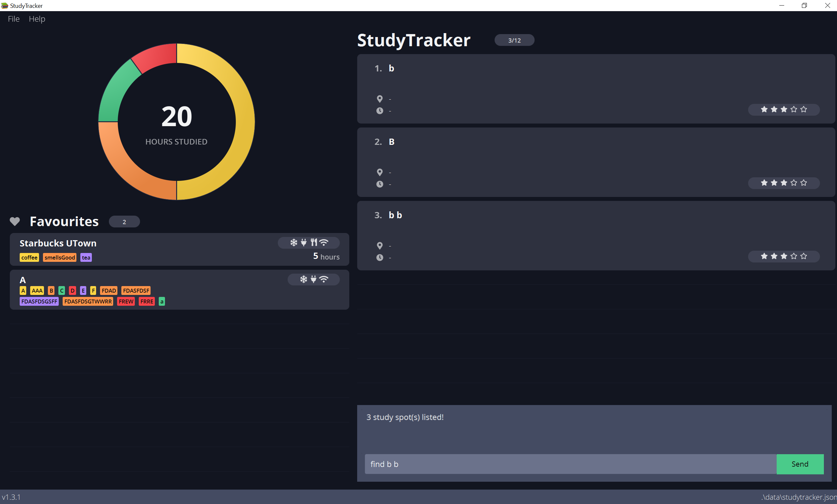The width and height of the screenshot is (837, 504).
Task: Click the purple FDASFDSGSFF tag
Action: [39, 301]
